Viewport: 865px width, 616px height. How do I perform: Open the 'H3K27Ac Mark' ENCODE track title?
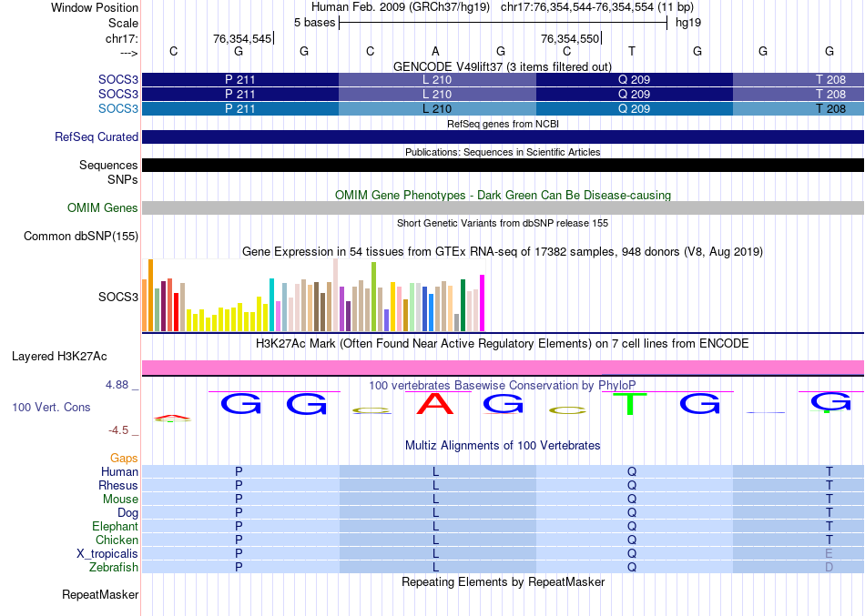(x=503, y=344)
